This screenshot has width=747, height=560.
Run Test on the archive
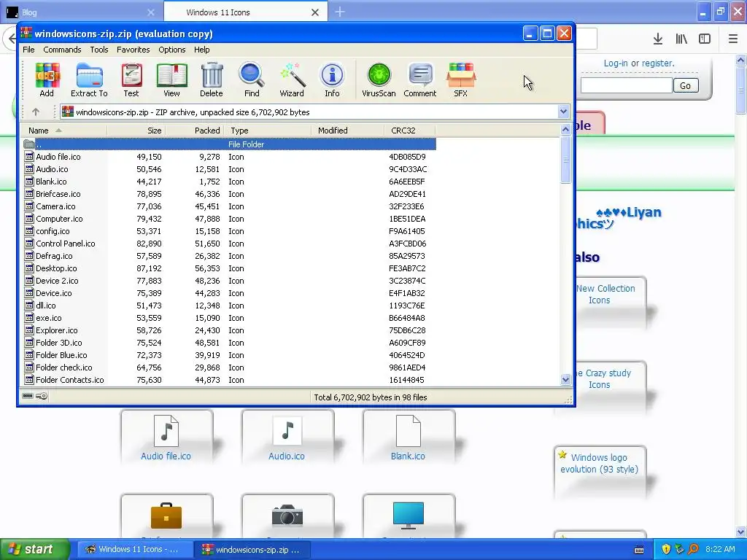click(131, 79)
